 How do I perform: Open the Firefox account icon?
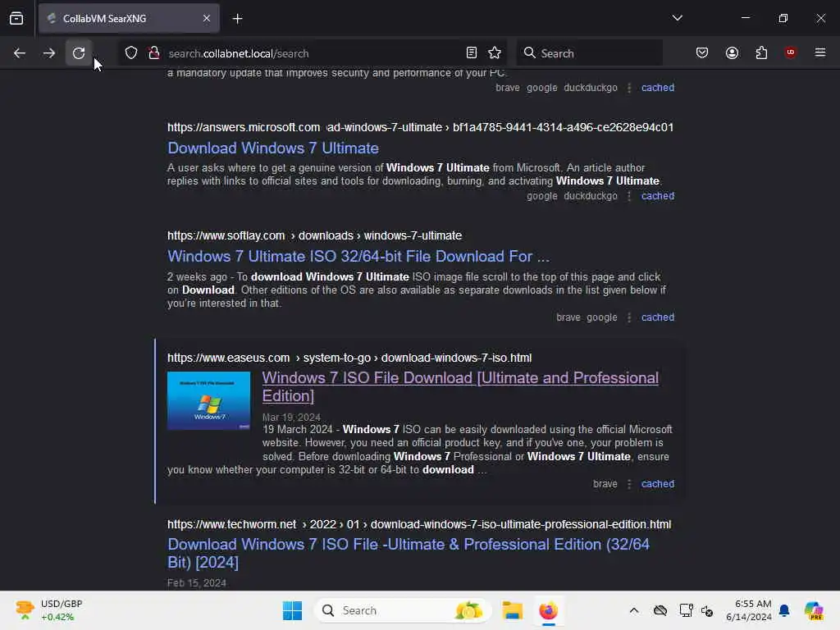(x=732, y=52)
